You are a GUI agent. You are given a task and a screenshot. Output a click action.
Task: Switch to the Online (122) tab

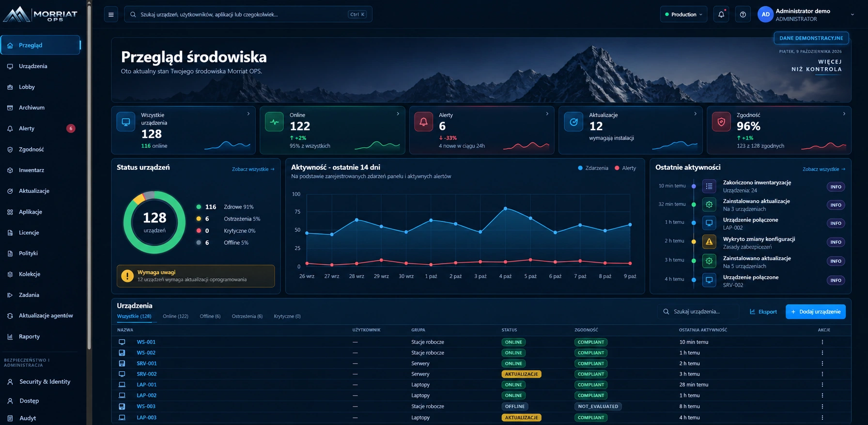175,316
